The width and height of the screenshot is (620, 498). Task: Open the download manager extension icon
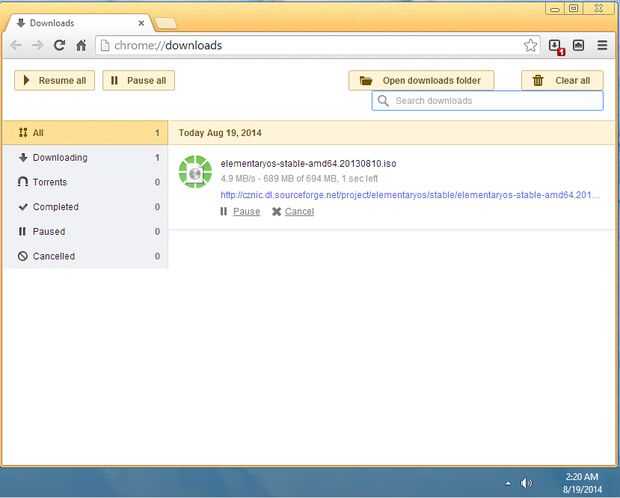pos(556,46)
